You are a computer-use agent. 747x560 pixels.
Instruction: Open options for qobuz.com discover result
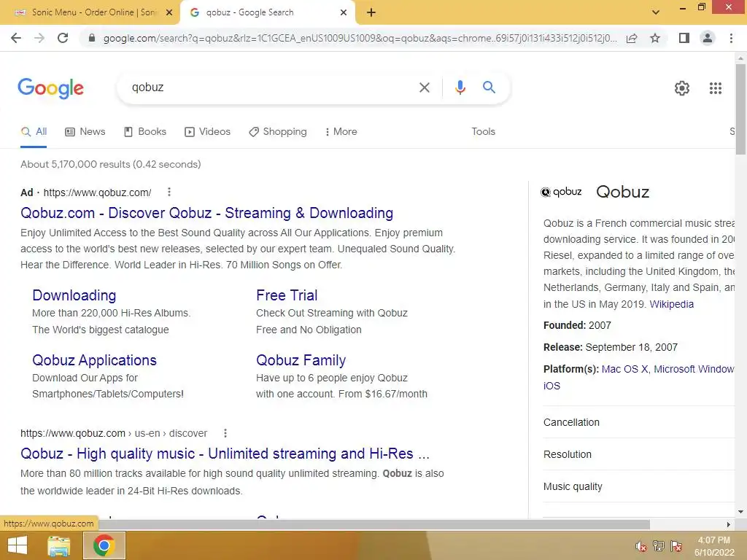(x=225, y=433)
